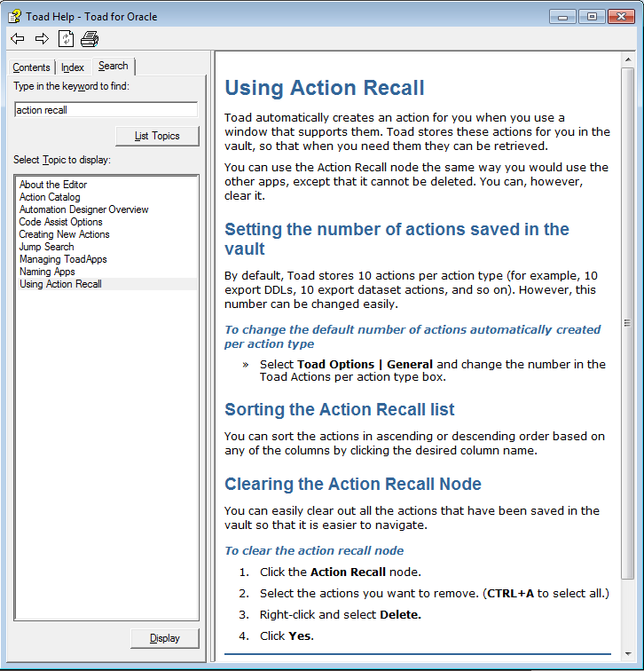Click the bold 'Toad Options | General' text

coord(365,364)
